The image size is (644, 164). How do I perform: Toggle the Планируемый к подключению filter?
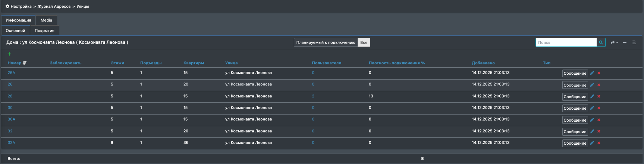tap(326, 42)
